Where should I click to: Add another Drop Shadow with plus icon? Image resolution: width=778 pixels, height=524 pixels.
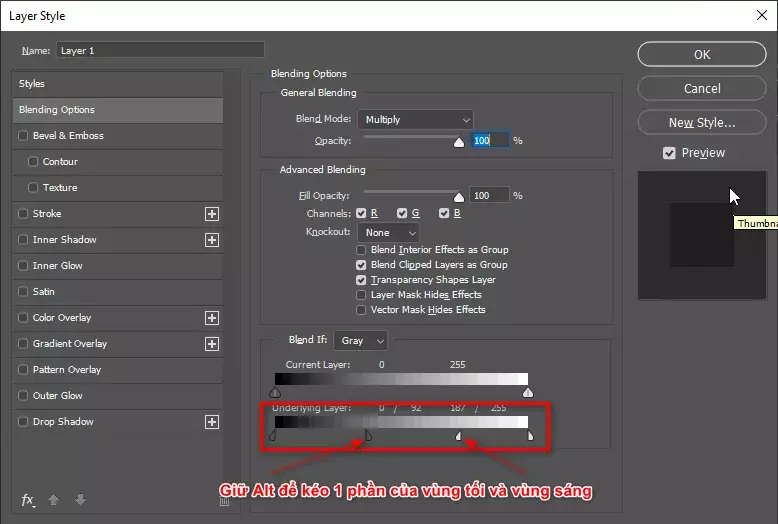(212, 422)
